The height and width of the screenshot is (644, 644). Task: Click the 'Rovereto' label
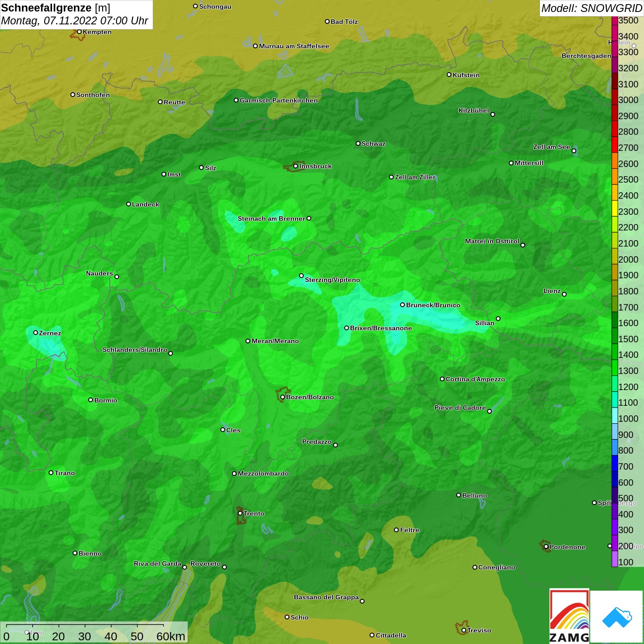click(x=206, y=563)
